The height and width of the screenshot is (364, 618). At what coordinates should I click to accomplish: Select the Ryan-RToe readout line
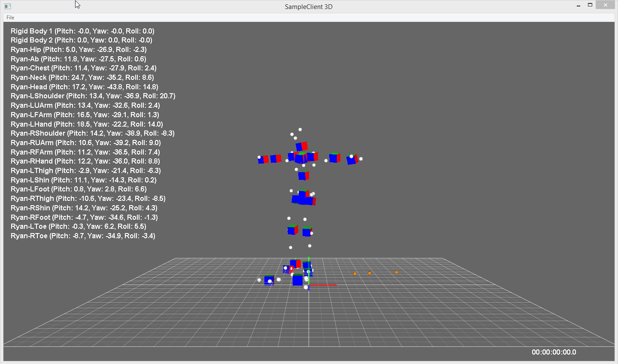click(83, 236)
